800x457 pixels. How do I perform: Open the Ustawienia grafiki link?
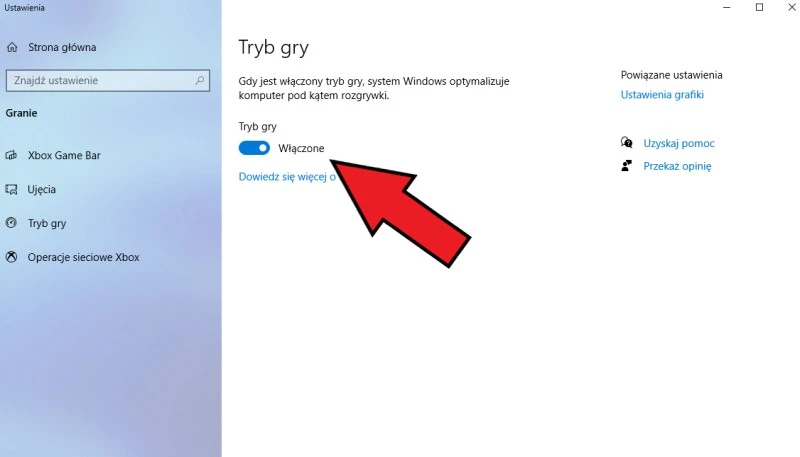pyautogui.click(x=662, y=94)
